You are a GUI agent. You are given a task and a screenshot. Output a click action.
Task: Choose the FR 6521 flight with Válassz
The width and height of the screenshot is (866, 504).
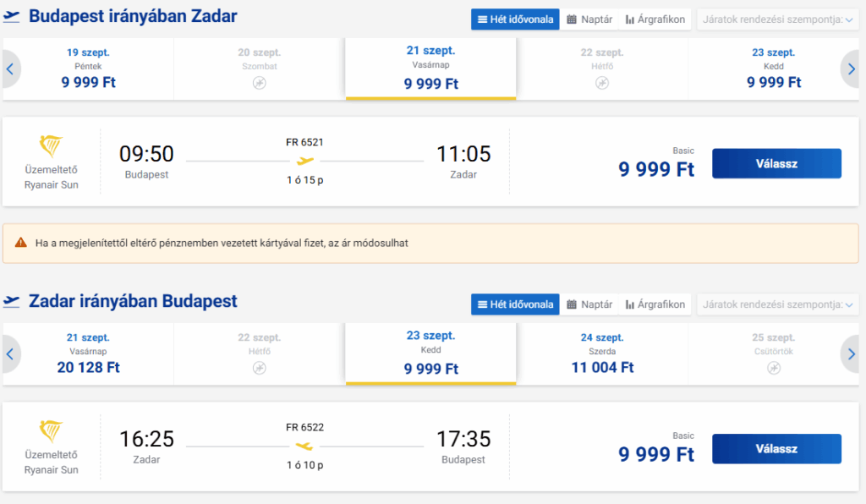coord(776,163)
